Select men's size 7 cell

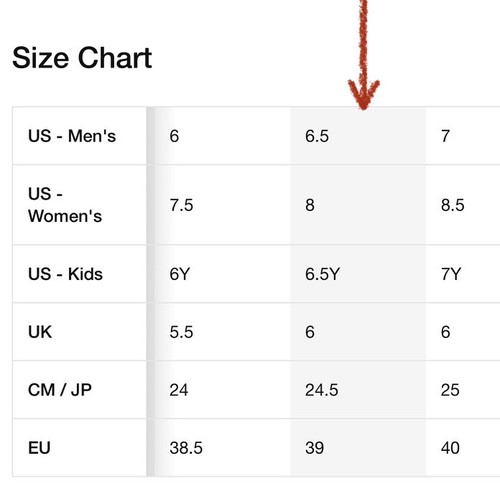(x=463, y=136)
